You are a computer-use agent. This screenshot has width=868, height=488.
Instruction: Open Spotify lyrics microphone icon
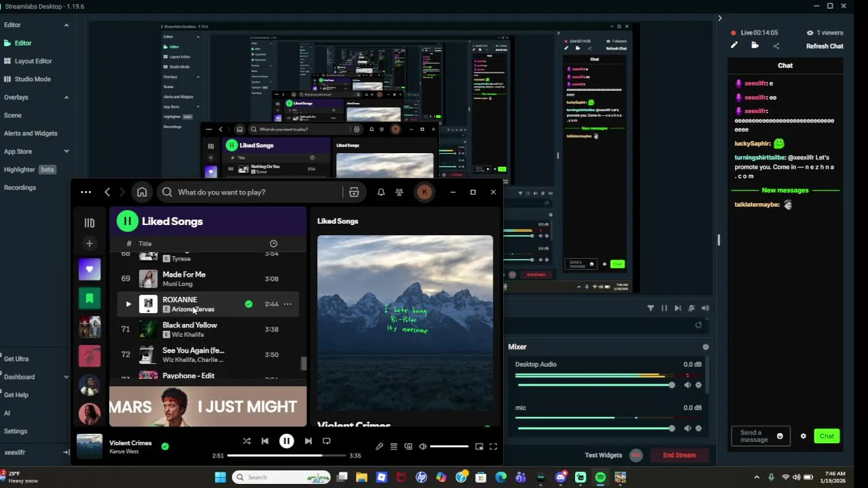pos(379,447)
